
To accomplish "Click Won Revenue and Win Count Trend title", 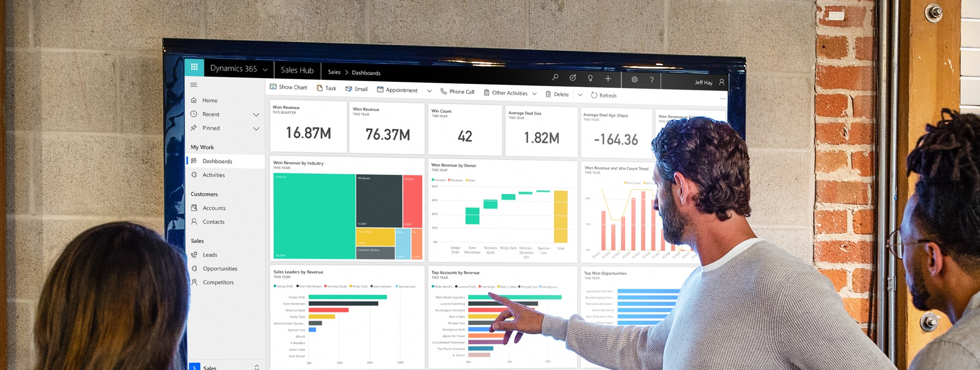I will coord(616,168).
